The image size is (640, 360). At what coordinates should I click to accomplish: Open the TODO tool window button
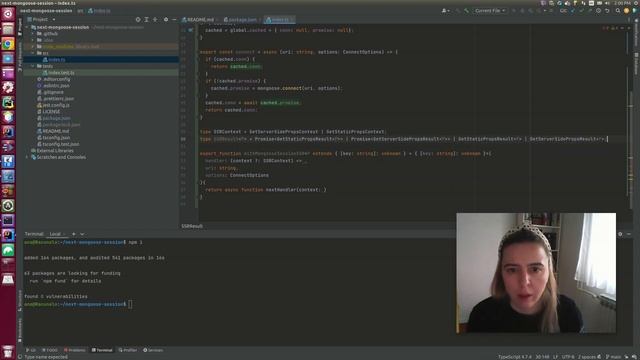50,350
